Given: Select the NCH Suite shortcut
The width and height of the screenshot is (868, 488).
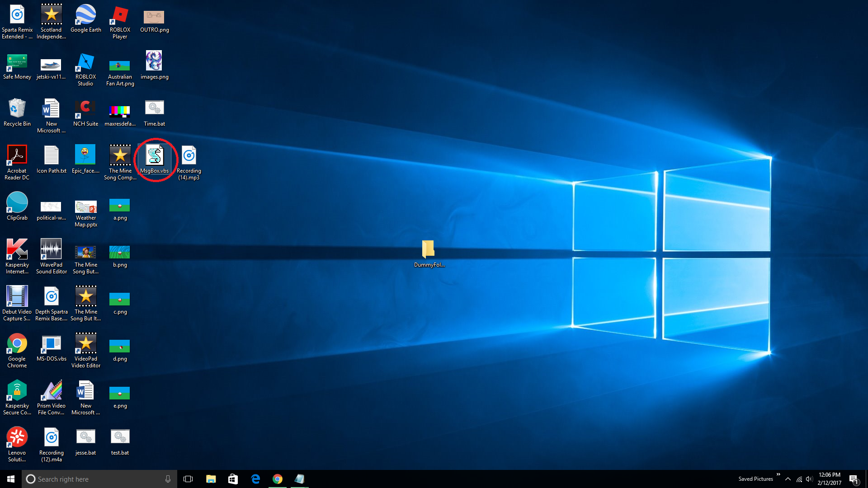Looking at the screenshot, I should pos(86,113).
